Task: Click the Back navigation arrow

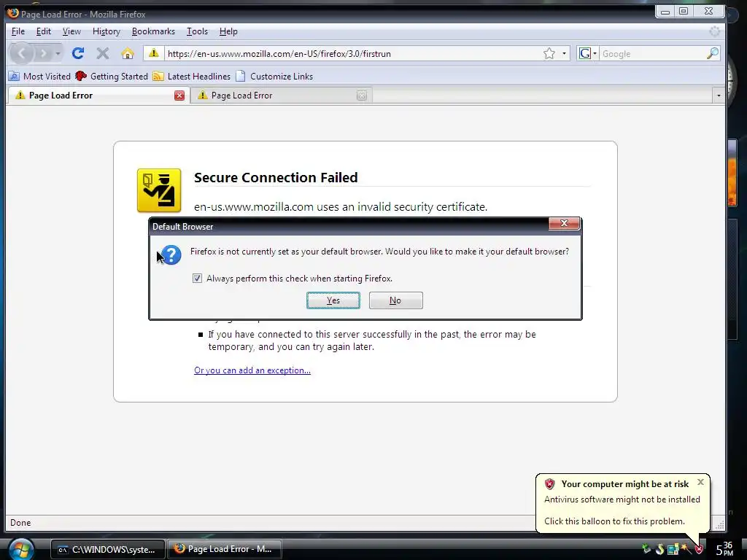Action: [21, 53]
